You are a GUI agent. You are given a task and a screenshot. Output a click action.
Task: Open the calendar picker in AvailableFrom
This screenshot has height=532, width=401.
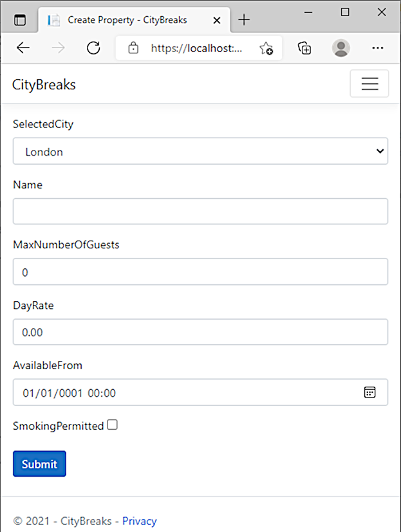click(x=369, y=392)
